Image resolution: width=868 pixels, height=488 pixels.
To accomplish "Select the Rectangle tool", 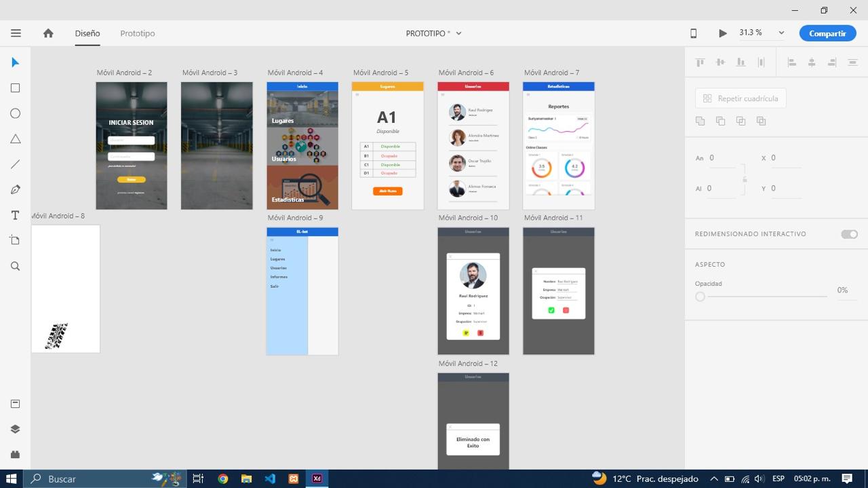I will tap(15, 88).
